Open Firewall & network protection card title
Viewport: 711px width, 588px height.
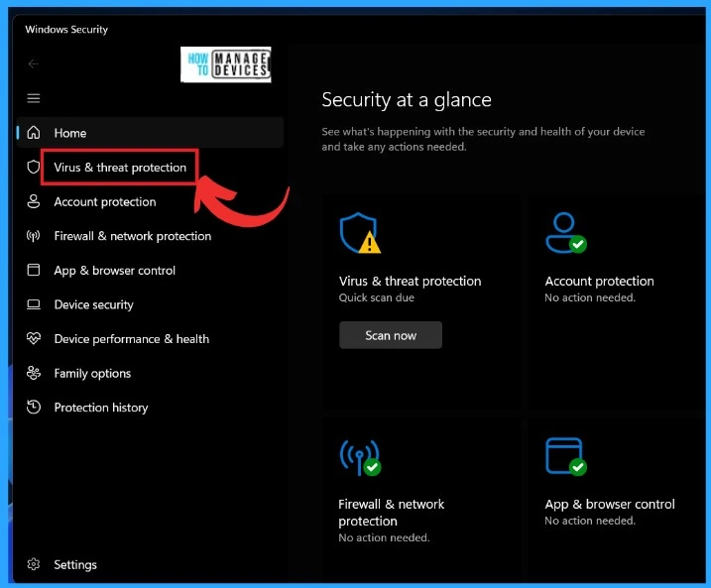pyautogui.click(x=392, y=513)
